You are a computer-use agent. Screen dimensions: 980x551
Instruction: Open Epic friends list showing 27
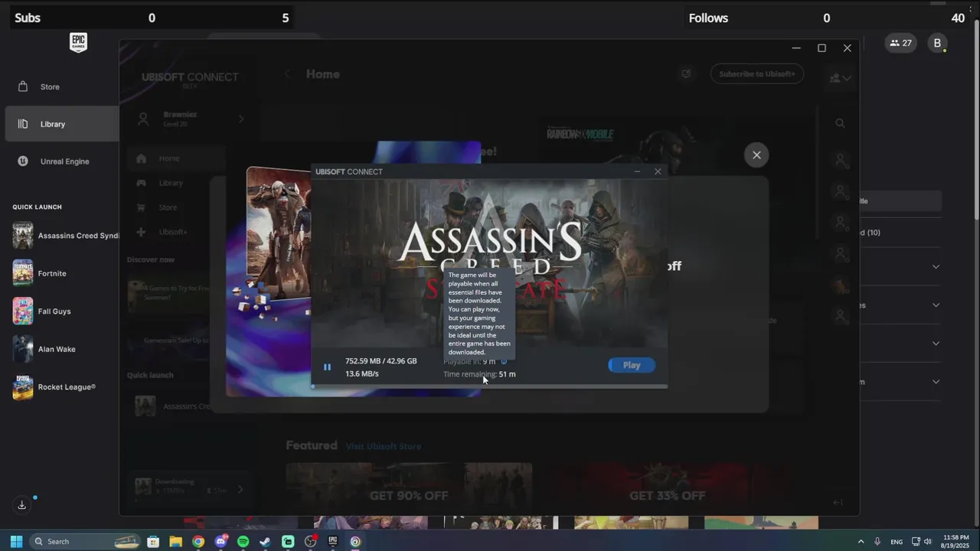click(x=901, y=43)
